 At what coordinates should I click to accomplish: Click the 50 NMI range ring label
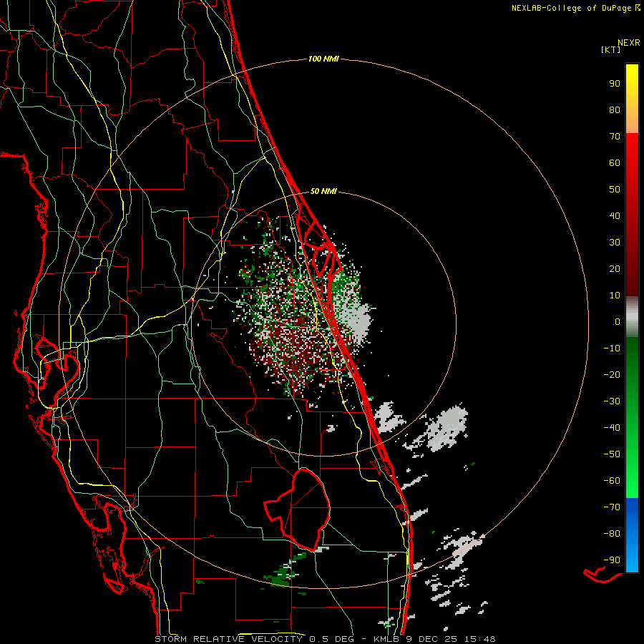[323, 191]
